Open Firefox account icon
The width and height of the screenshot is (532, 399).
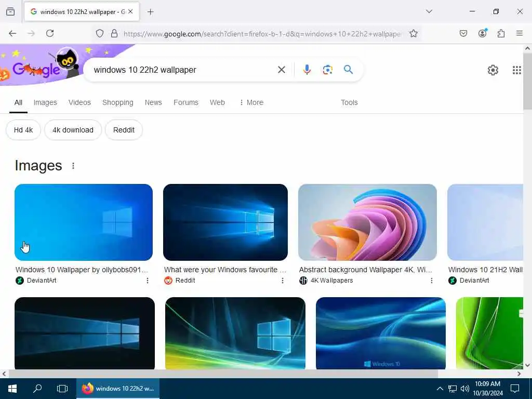coord(483,33)
